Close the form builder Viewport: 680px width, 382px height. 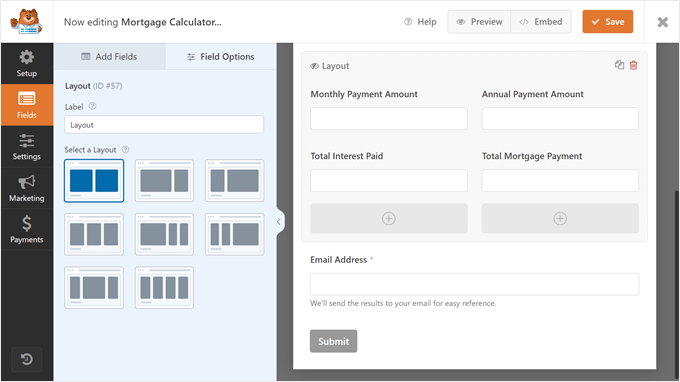click(x=663, y=22)
